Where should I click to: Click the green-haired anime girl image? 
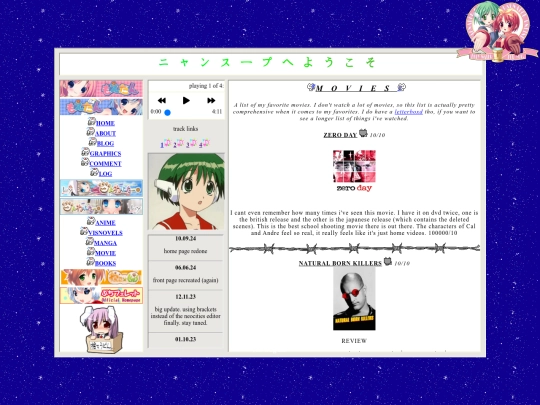[186, 191]
